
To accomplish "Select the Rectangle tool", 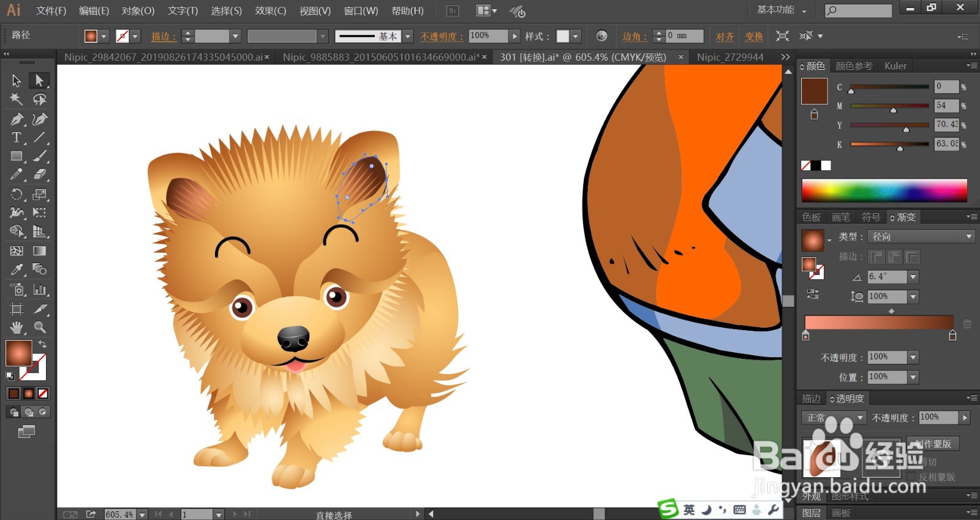I will pos(17,156).
